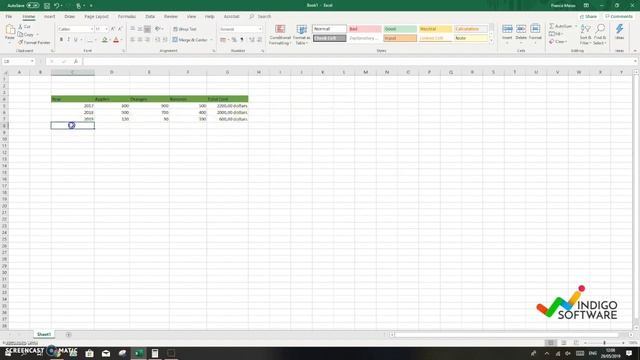Image resolution: width=640 pixels, height=360 pixels.
Task: Toggle Align Left
Action: [x=133, y=40]
